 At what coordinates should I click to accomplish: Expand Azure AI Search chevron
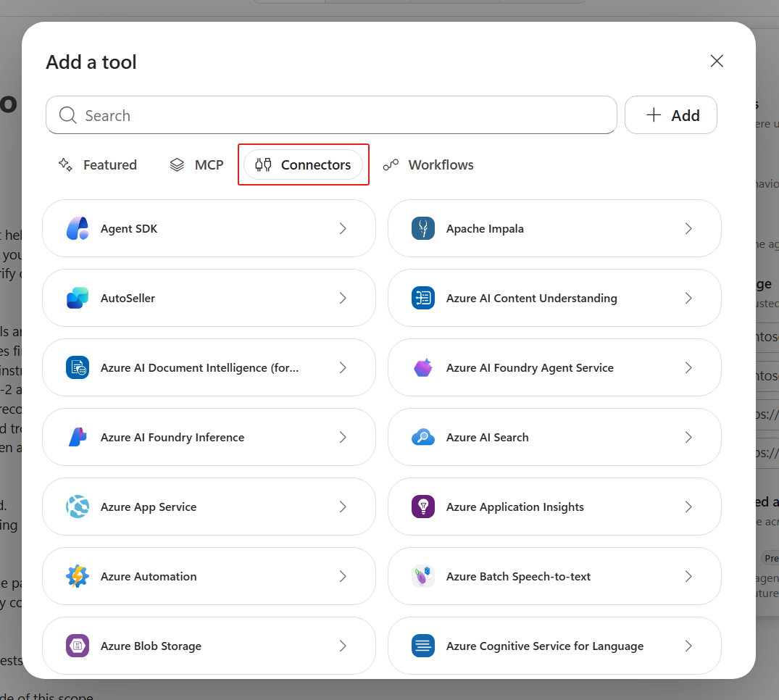click(x=688, y=437)
